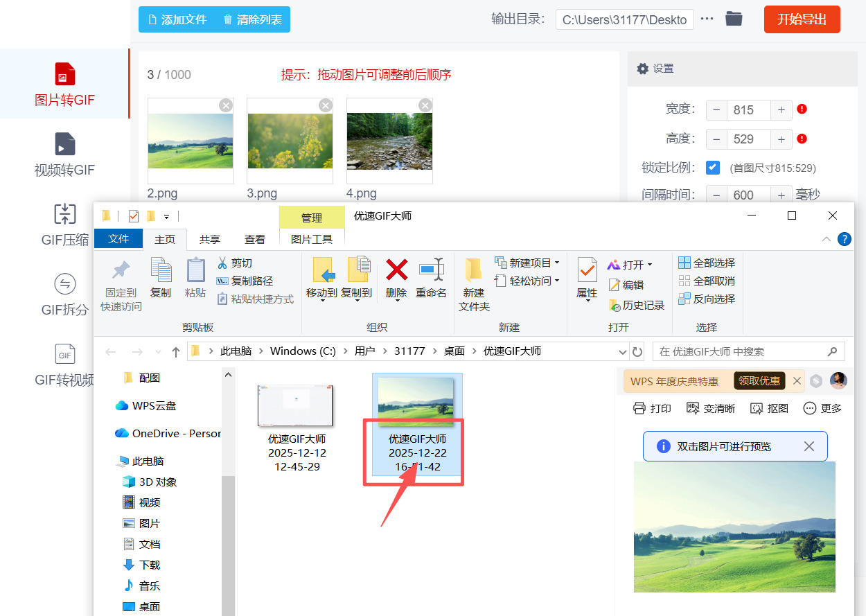Open the GIF压缩 feature
Screen dimensions: 866x616
pos(64,225)
